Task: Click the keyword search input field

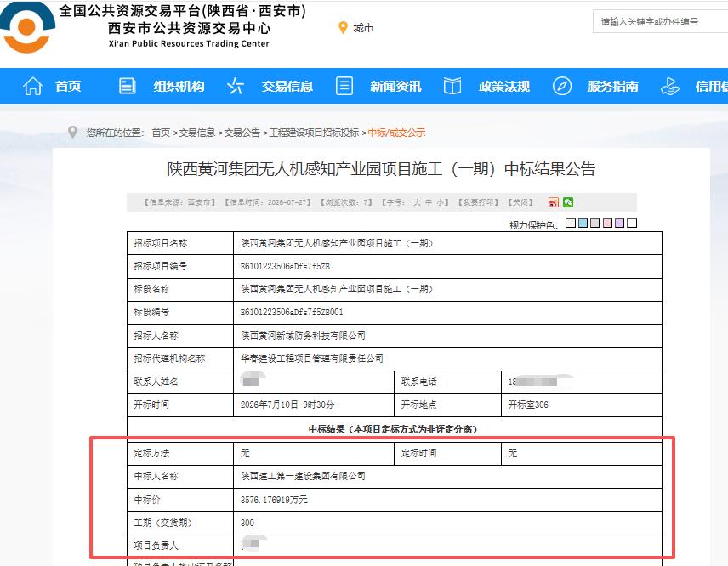Action: pyautogui.click(x=660, y=22)
